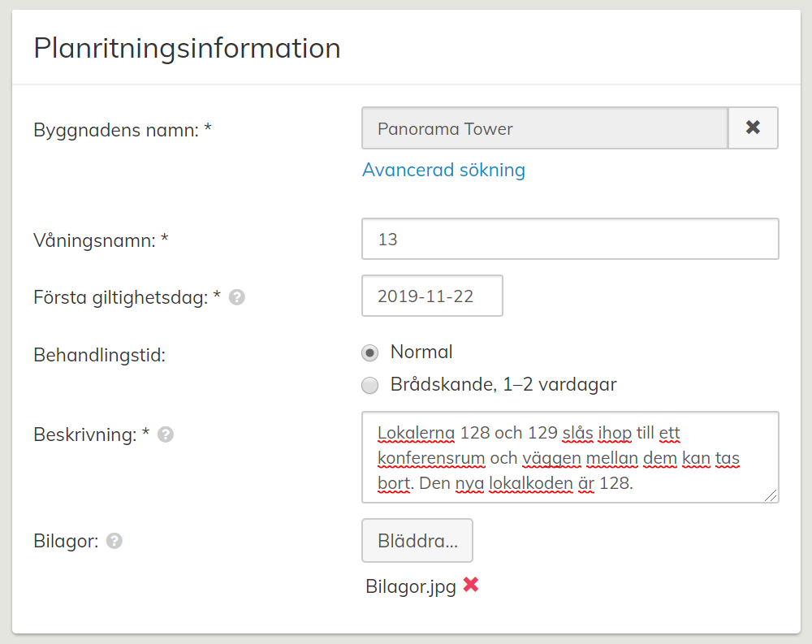Viewport: 812px width, 644px height.
Task: Open the Första giltighetsdag date field
Action: point(432,296)
